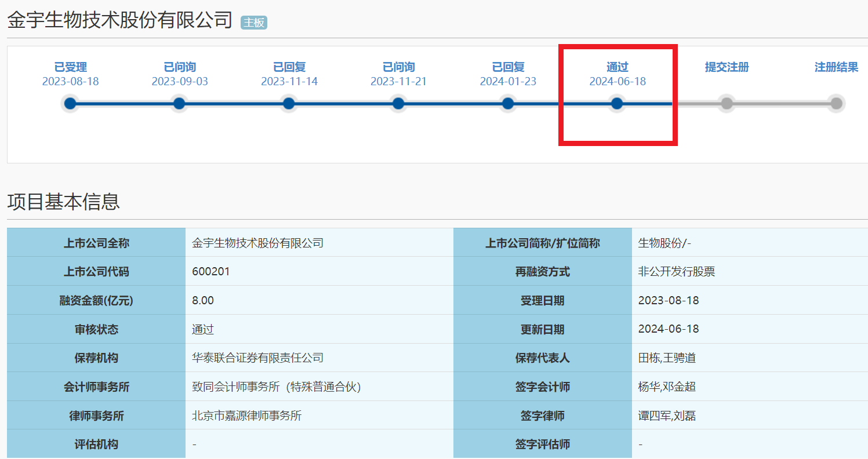Click the highlighted 通过 timeline dot
Screen dimensions: 868x459
click(x=616, y=104)
